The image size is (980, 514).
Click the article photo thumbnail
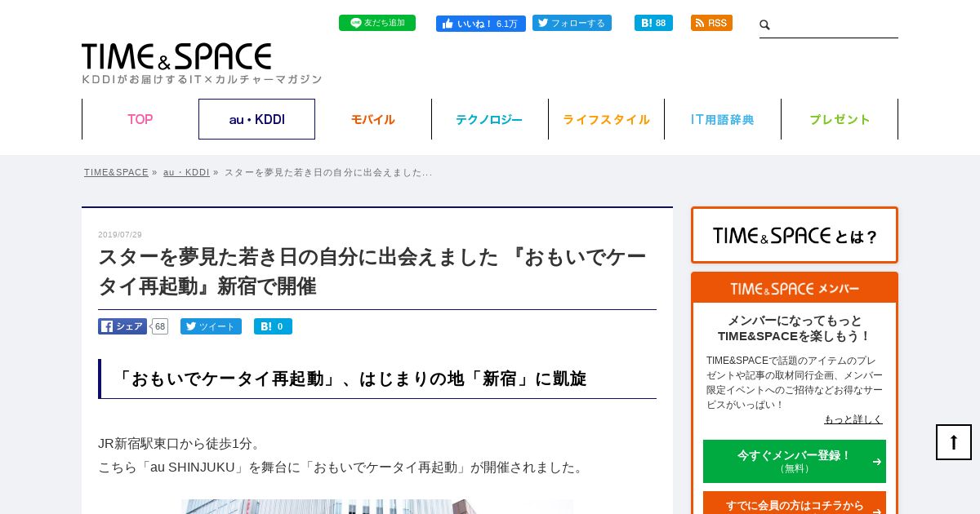(377, 507)
